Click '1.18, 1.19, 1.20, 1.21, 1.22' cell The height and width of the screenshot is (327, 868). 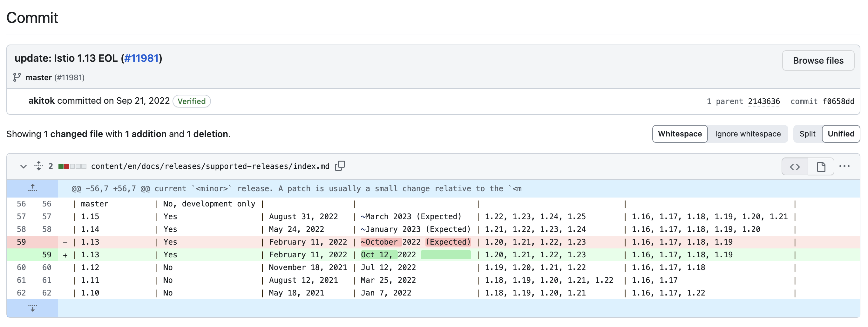549,280
